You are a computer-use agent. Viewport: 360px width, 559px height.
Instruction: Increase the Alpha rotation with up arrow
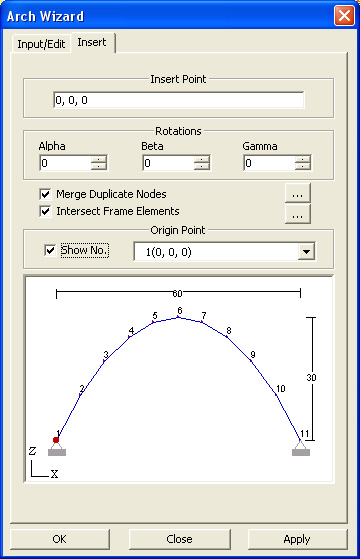click(x=99, y=159)
